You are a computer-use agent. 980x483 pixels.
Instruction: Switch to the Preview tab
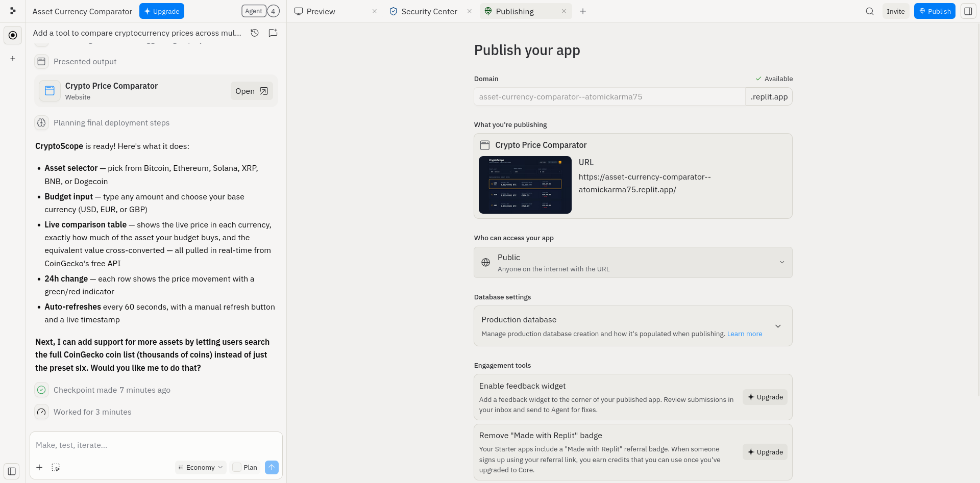coord(321,11)
